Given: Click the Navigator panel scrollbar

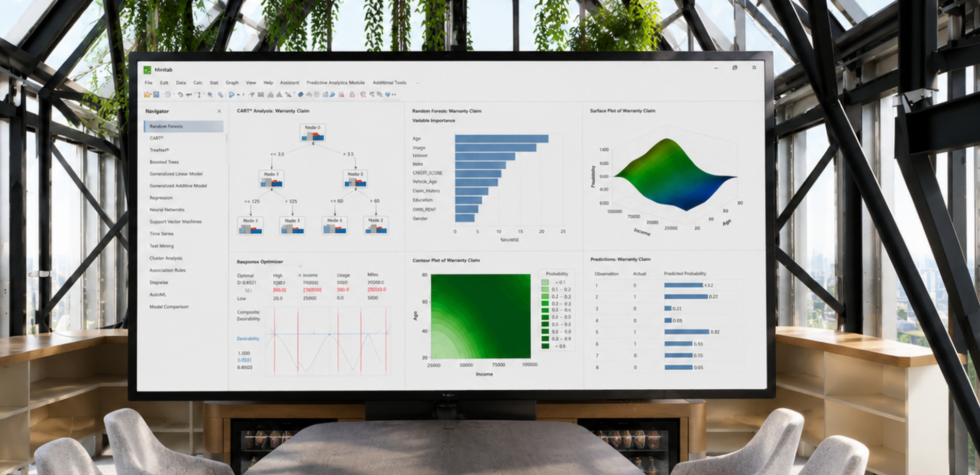Looking at the screenshot, I should tap(226, 138).
